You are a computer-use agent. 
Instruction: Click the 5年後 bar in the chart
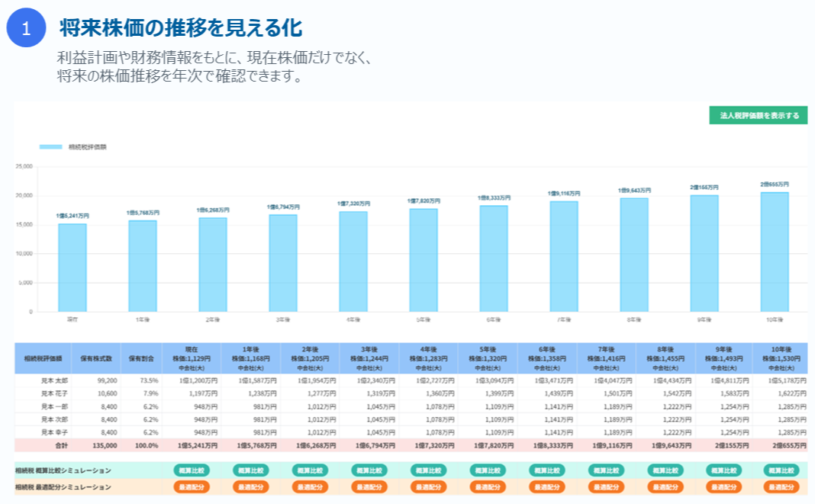pos(424,260)
